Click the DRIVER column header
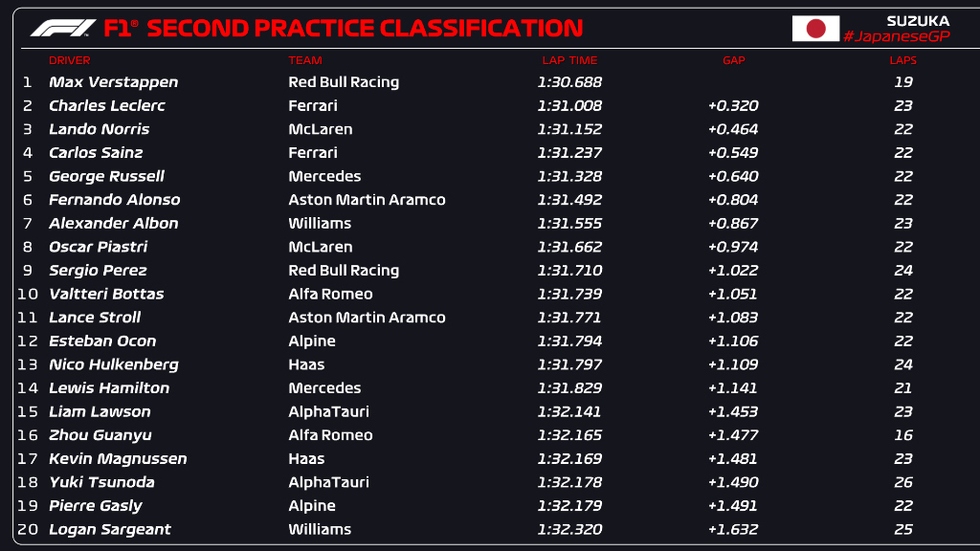Screen dimensions: 980x551 pyautogui.click(x=69, y=60)
